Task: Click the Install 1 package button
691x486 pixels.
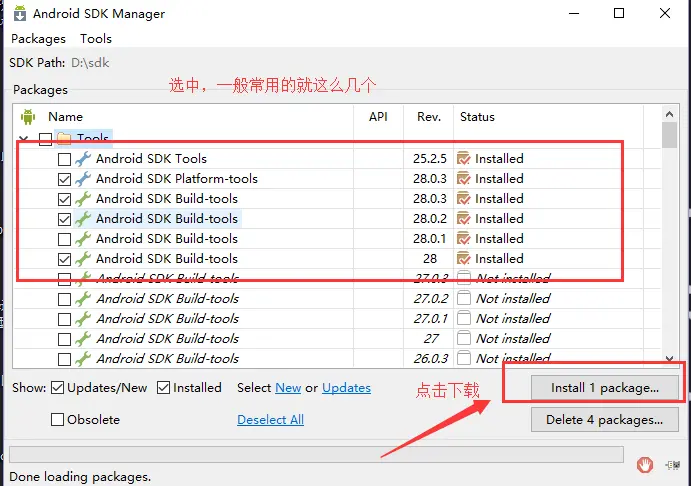Action: pos(605,388)
